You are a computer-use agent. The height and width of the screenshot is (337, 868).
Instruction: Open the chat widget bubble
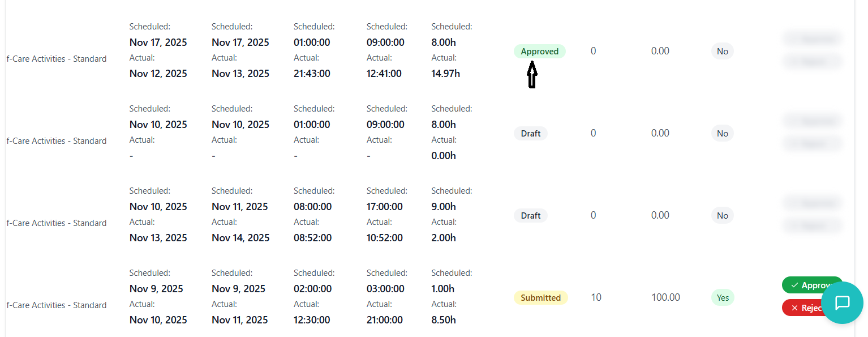tap(842, 303)
